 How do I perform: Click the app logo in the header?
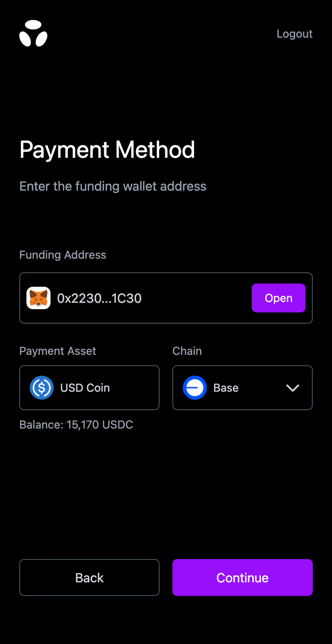click(33, 34)
